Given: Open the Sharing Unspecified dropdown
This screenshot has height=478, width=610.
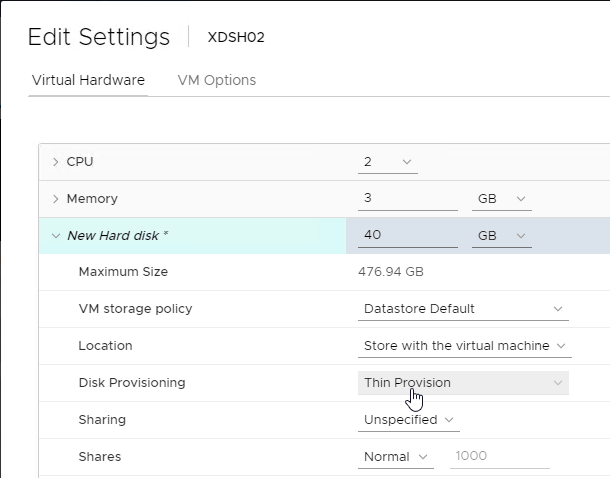Looking at the screenshot, I should (x=409, y=420).
